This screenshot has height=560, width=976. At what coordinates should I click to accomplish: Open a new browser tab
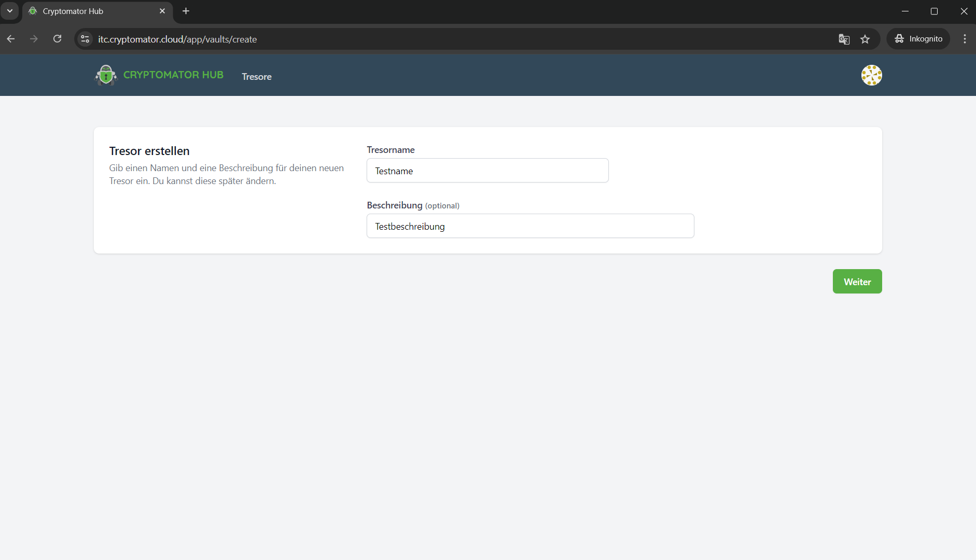(186, 11)
